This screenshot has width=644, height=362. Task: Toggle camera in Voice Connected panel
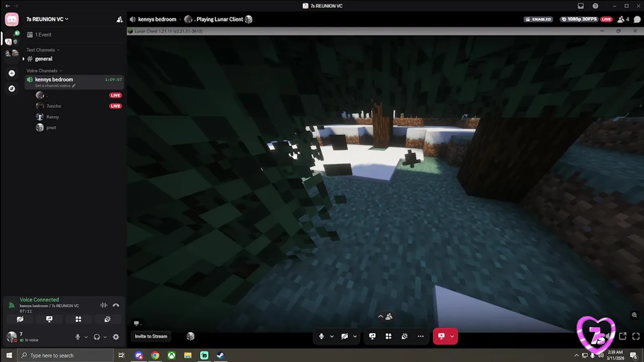[x=20, y=319]
